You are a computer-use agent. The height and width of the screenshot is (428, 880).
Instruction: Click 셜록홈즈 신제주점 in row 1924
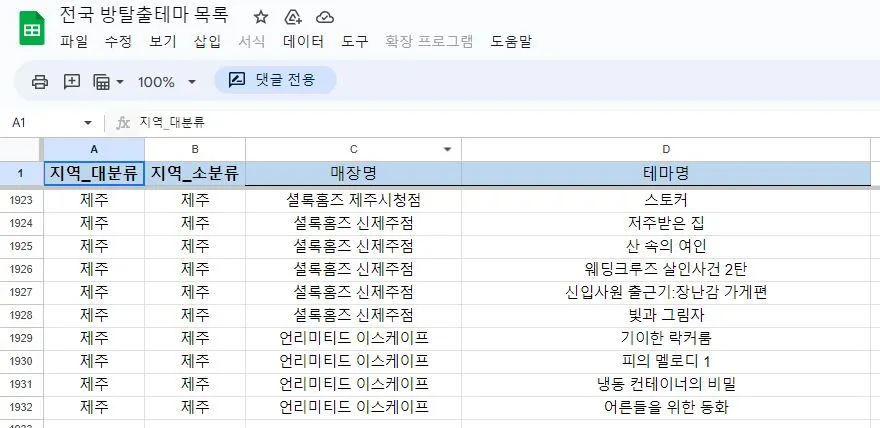354,224
